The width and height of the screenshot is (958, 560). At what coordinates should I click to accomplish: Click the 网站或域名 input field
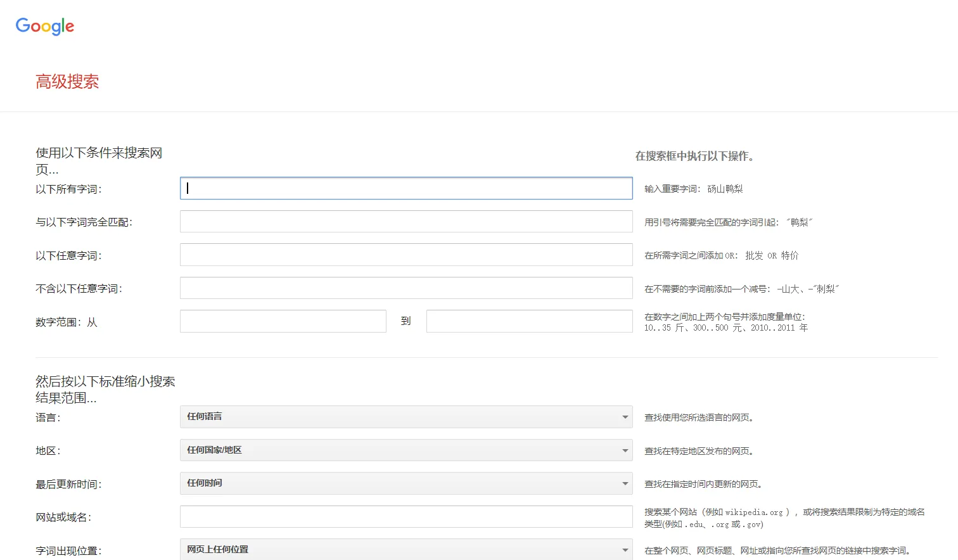(x=406, y=517)
